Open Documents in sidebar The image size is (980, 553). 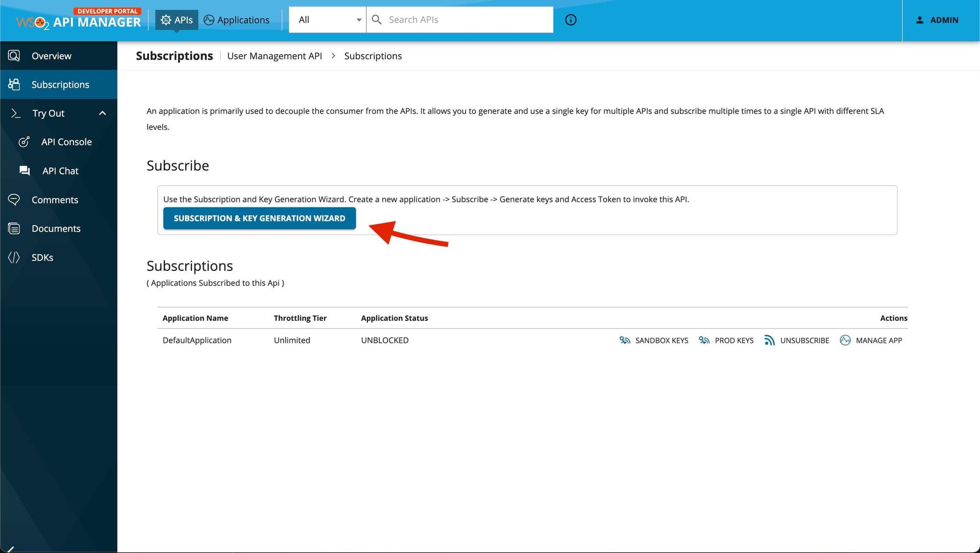pyautogui.click(x=59, y=229)
